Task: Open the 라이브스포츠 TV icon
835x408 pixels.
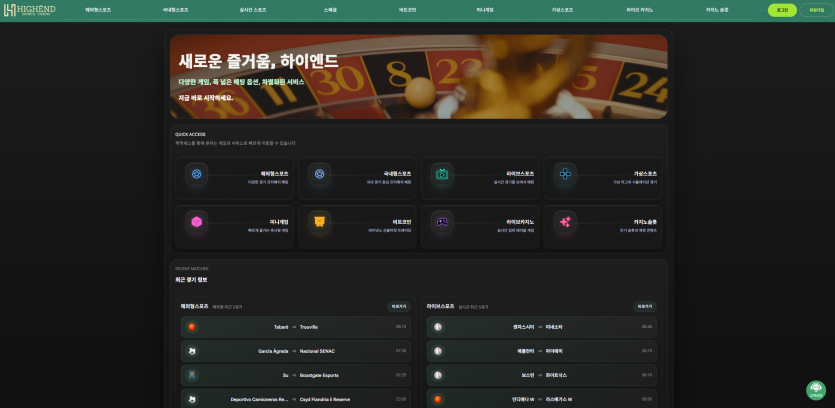Action: coord(443,174)
